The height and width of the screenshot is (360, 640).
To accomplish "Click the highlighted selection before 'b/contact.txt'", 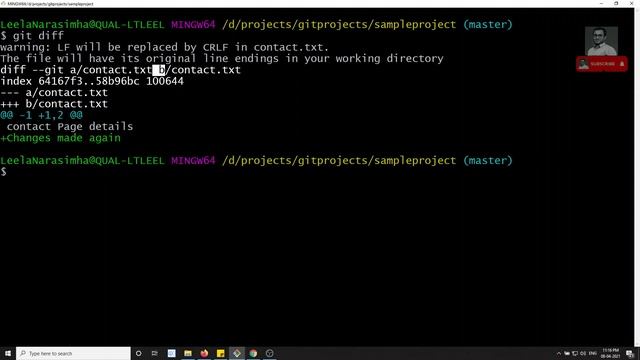I will tap(159, 70).
